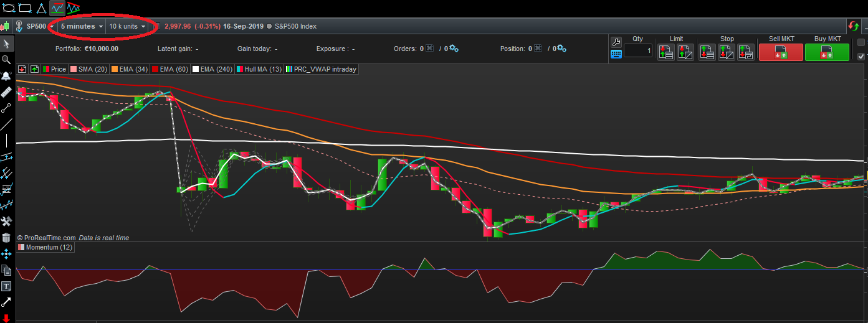Click the S&P500 Index label
The image size is (868, 323).
coord(295,26)
